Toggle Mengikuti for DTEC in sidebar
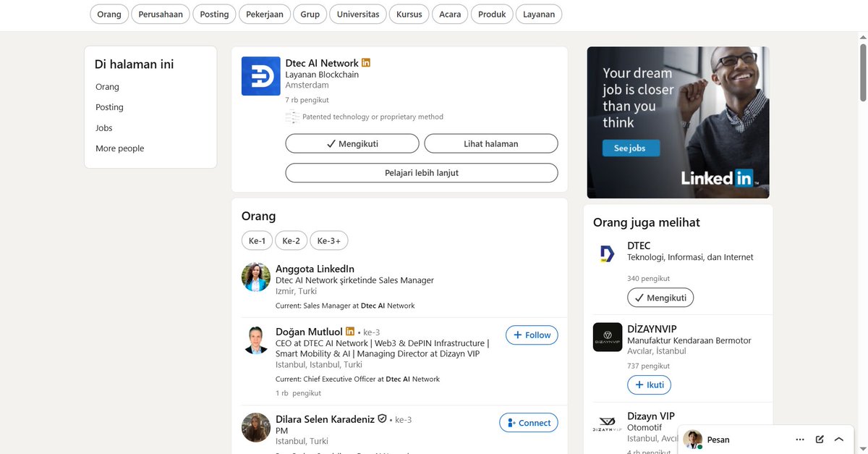The width and height of the screenshot is (868, 454). click(660, 298)
